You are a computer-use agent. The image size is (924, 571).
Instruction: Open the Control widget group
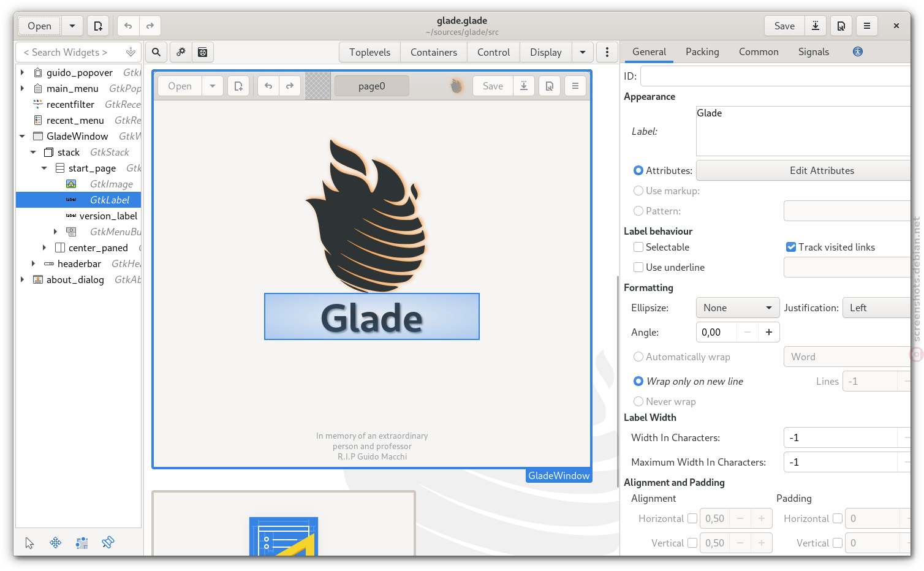(493, 52)
